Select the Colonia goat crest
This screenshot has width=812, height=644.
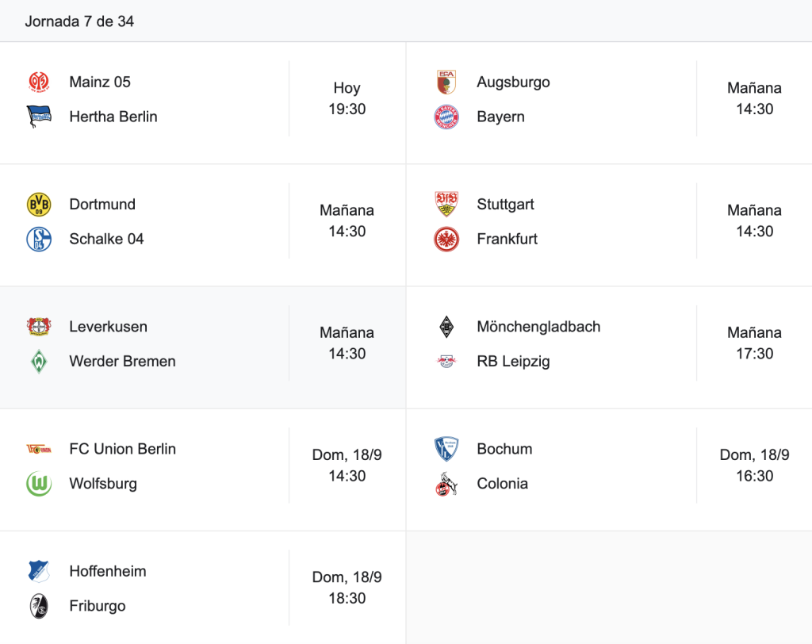click(x=446, y=483)
